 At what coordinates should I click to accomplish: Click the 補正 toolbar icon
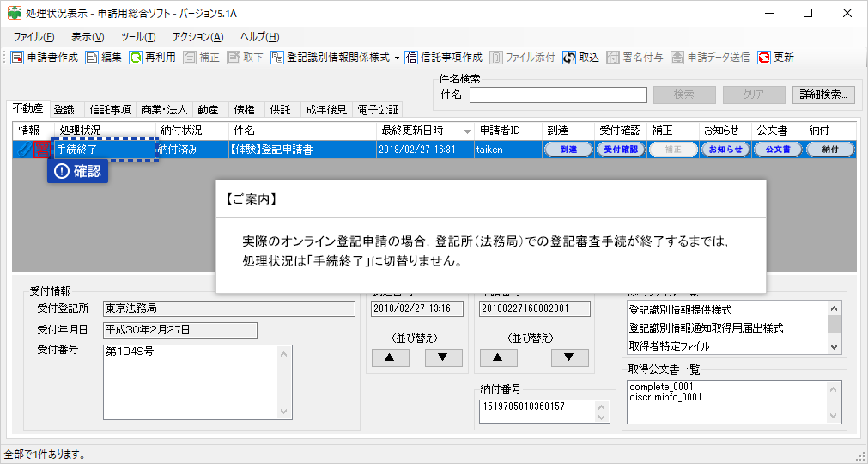coord(190,58)
